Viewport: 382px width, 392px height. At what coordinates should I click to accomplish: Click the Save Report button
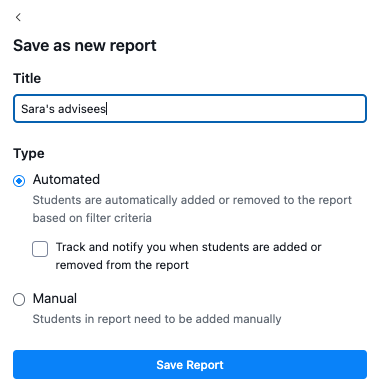coord(190,364)
